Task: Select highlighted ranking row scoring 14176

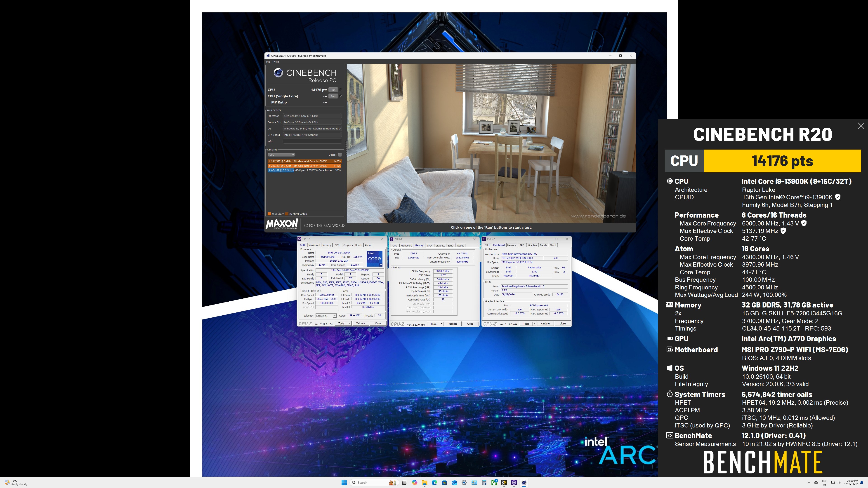Action: click(304, 166)
